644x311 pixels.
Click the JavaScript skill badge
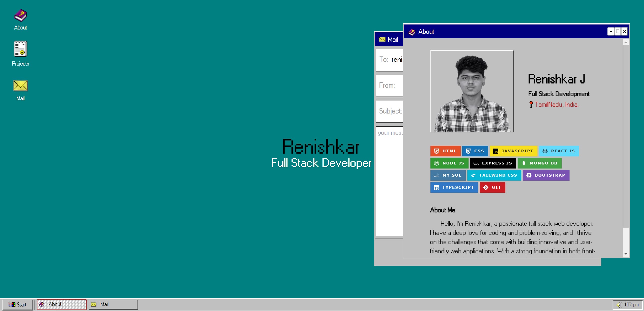(514, 151)
